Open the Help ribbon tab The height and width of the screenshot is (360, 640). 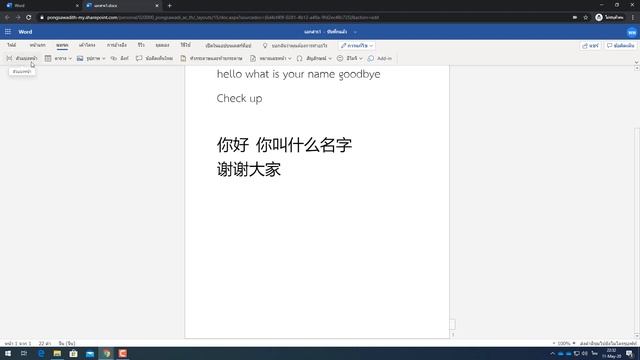point(186,45)
